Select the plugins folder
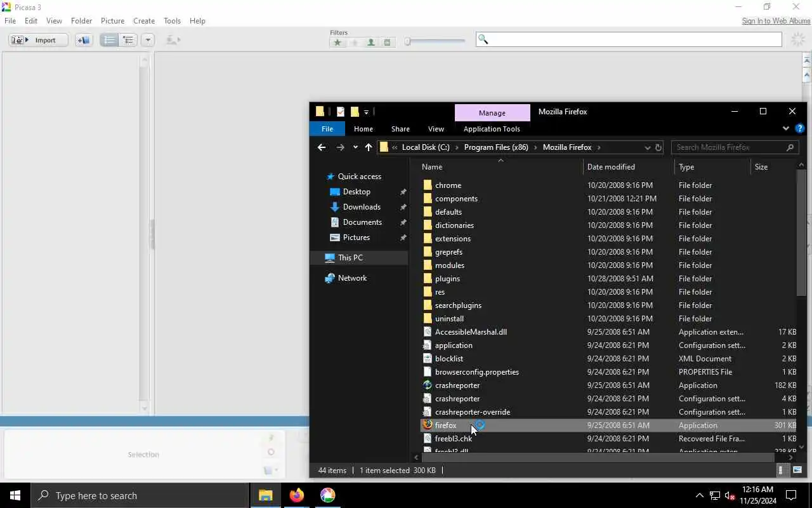 pyautogui.click(x=447, y=279)
